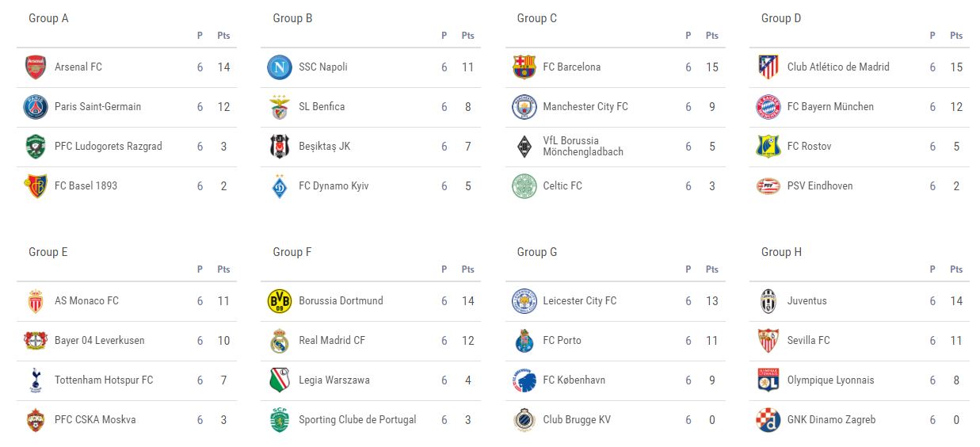This screenshot has width=980, height=447.
Task: Click the FC Barcelona crest
Action: [x=524, y=67]
